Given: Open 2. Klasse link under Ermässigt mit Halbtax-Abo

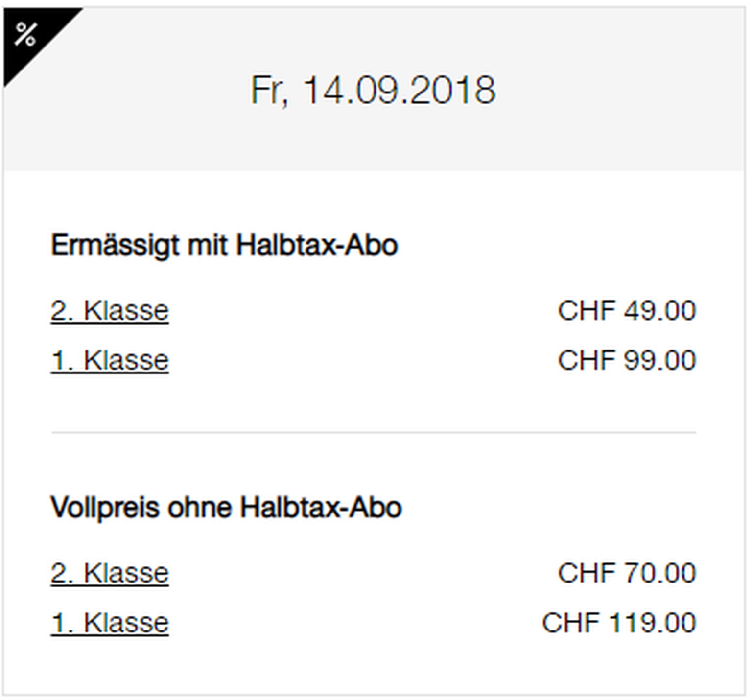Looking at the screenshot, I should (110, 310).
